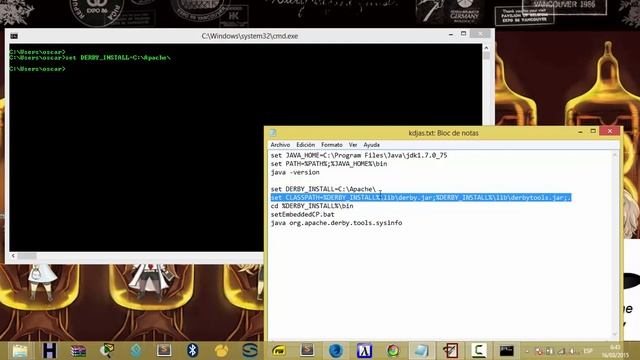Viewport: 640px width, 360px height.
Task: Open the Edición menu in Notepad
Action: click(x=305, y=145)
